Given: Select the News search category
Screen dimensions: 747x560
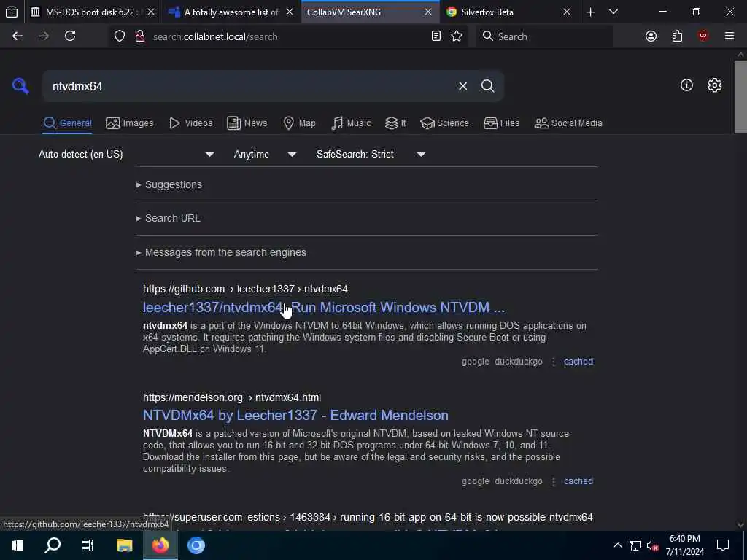Looking at the screenshot, I should (247, 122).
